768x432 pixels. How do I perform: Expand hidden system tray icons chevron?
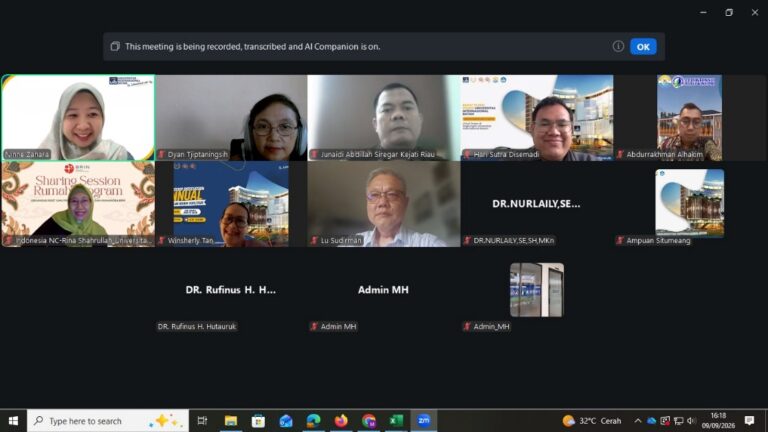click(638, 421)
